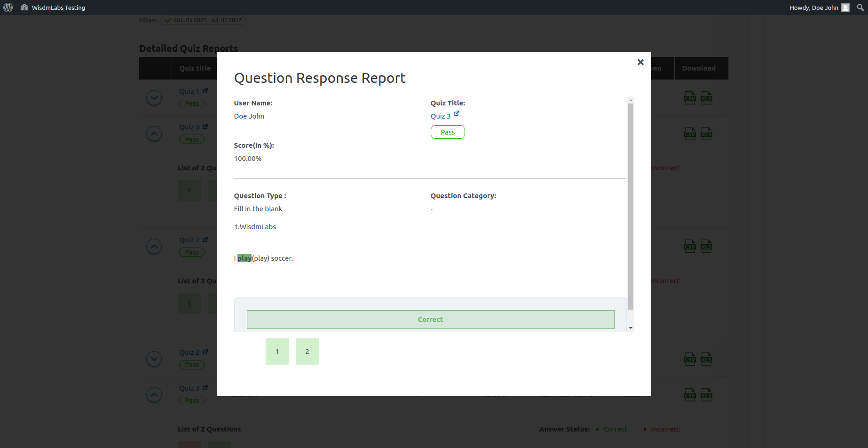Click the admin bar search icon

(x=860, y=8)
